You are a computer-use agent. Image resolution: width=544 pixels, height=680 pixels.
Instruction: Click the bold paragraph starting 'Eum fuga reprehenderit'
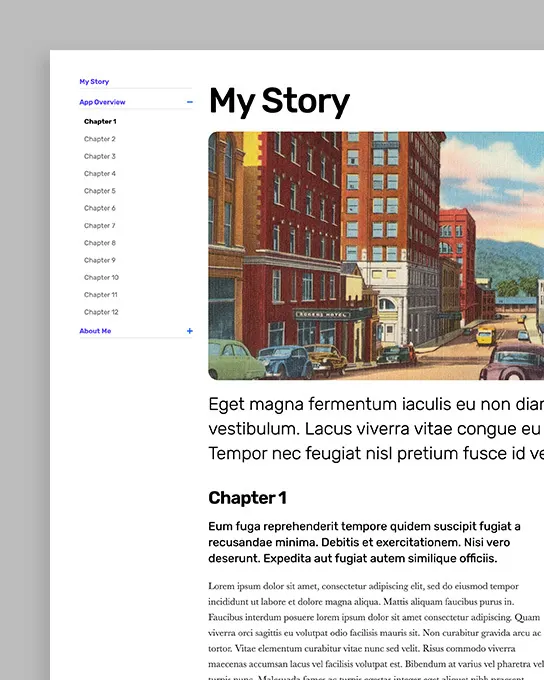[x=364, y=542]
